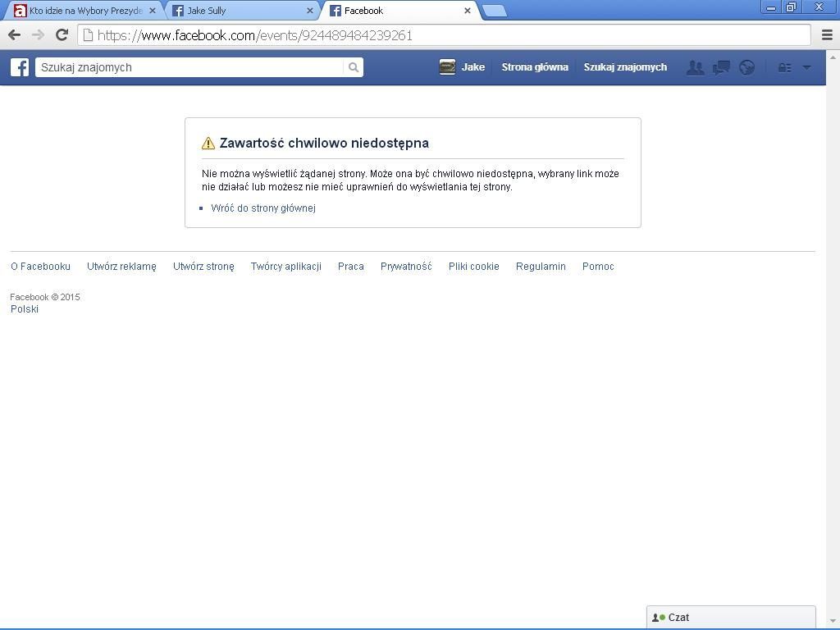The width and height of the screenshot is (840, 630).
Task: Close the Jake Sully tab
Action: (309, 11)
